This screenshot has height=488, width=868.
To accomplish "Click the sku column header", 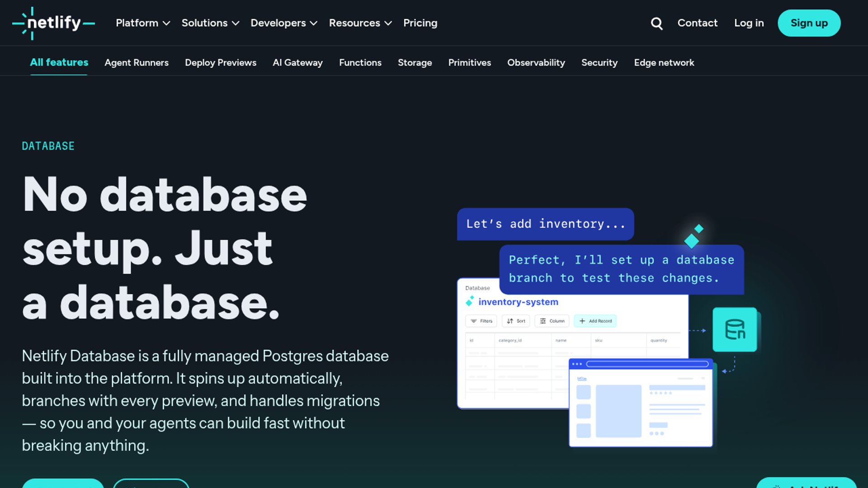I will pos(599,340).
